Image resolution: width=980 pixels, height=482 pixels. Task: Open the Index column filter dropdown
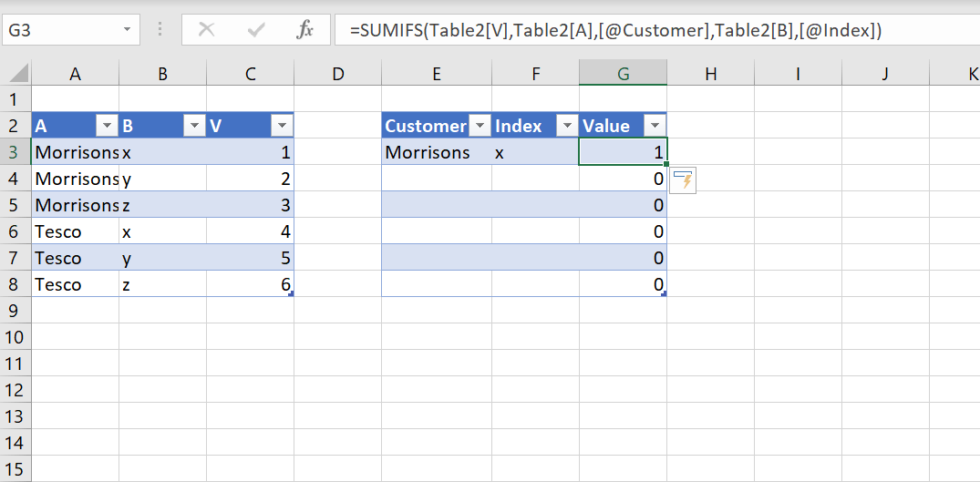(x=567, y=127)
